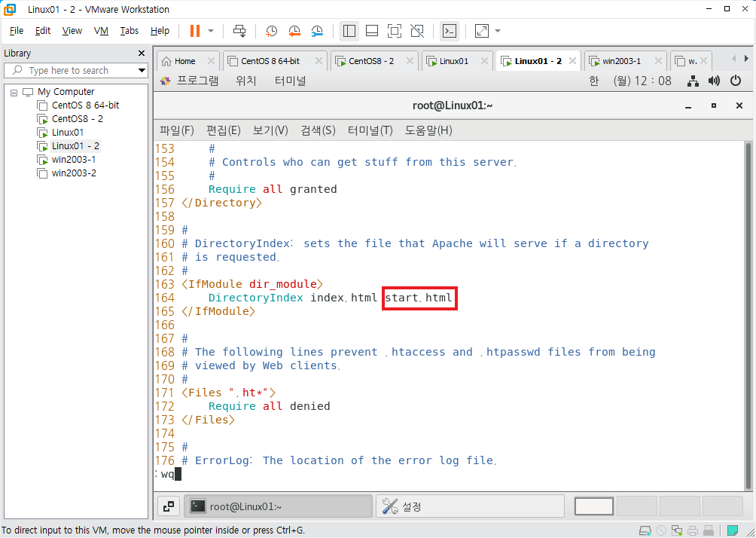Toggle the thumbnail bar view button
The image size is (756, 538).
coord(372,31)
